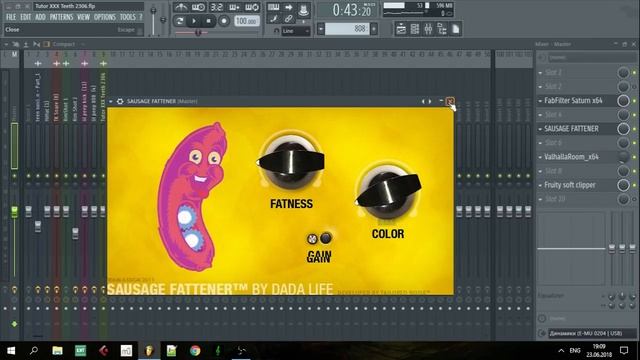This screenshot has height=360, width=640.
Task: Click right small Gain button in Sausage Fattener
Action: (326, 238)
